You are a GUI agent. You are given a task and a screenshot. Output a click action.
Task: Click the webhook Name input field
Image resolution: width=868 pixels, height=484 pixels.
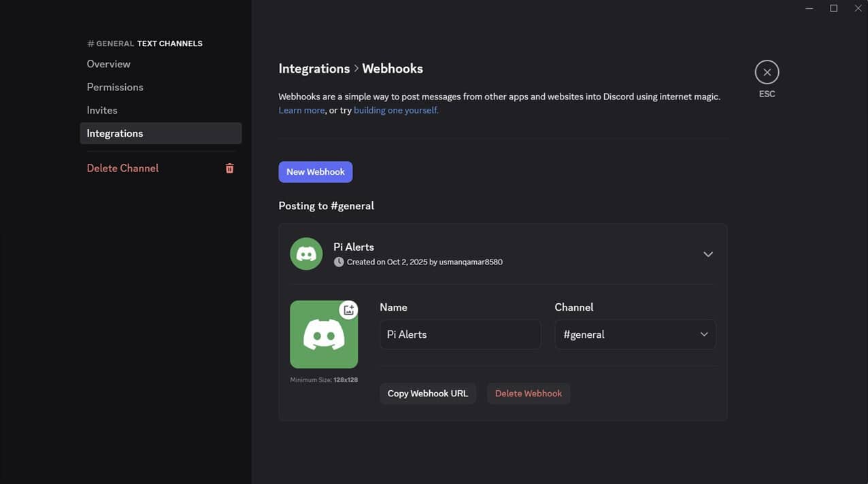coord(460,334)
